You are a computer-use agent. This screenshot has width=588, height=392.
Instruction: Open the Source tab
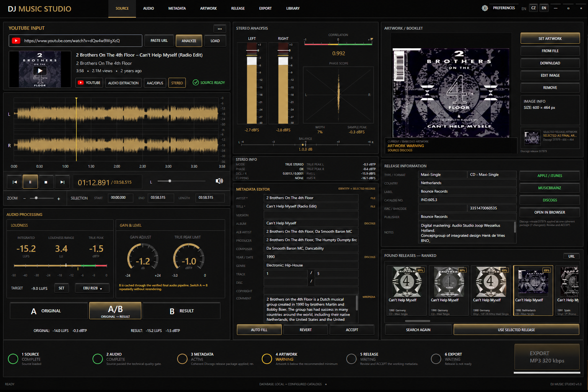point(122,8)
